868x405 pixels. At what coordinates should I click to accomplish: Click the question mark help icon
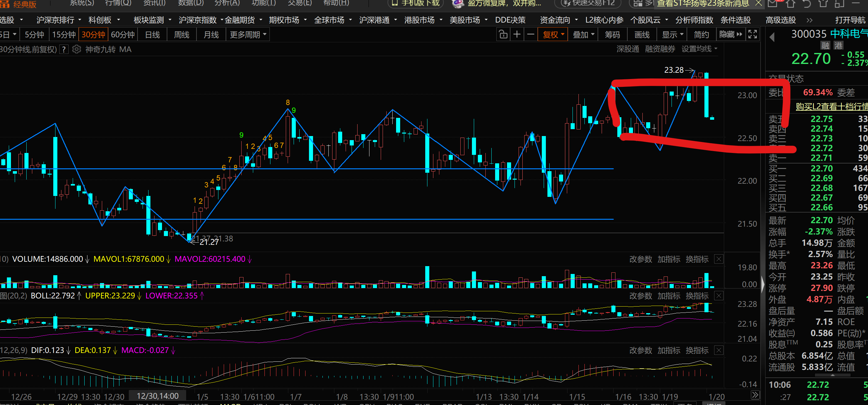point(64,50)
